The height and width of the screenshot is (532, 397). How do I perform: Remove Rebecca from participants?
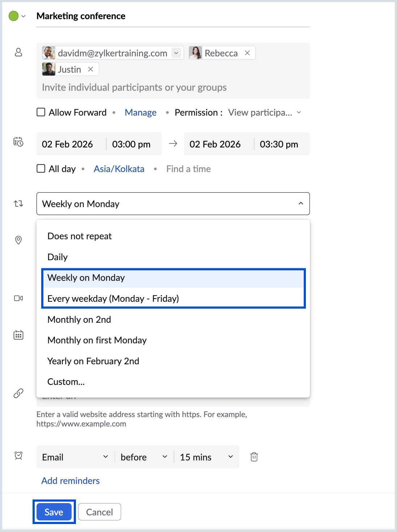click(x=247, y=53)
